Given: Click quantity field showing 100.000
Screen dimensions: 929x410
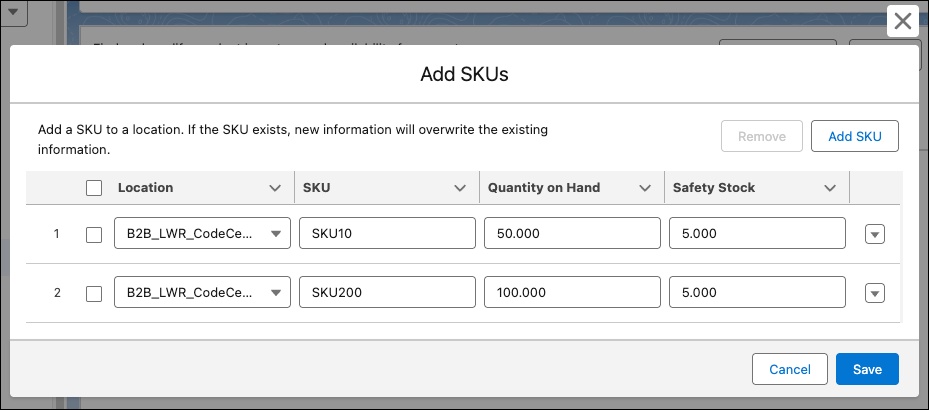Looking at the screenshot, I should pyautogui.click(x=572, y=292).
